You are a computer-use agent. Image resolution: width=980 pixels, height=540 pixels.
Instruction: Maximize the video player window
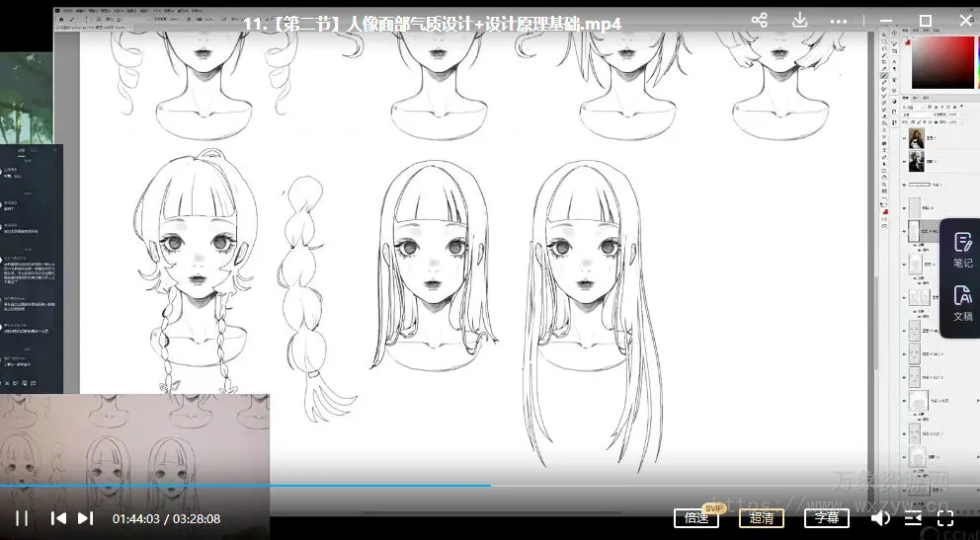coord(926,21)
